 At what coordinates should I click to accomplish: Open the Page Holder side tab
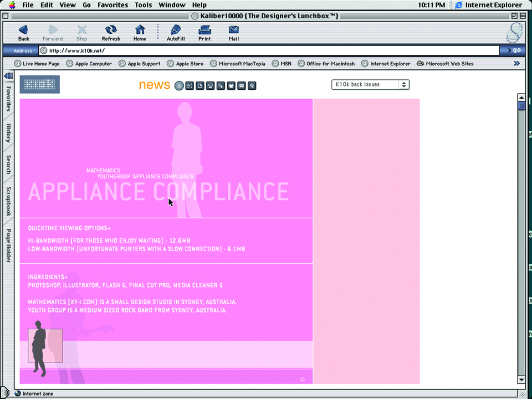(x=8, y=245)
